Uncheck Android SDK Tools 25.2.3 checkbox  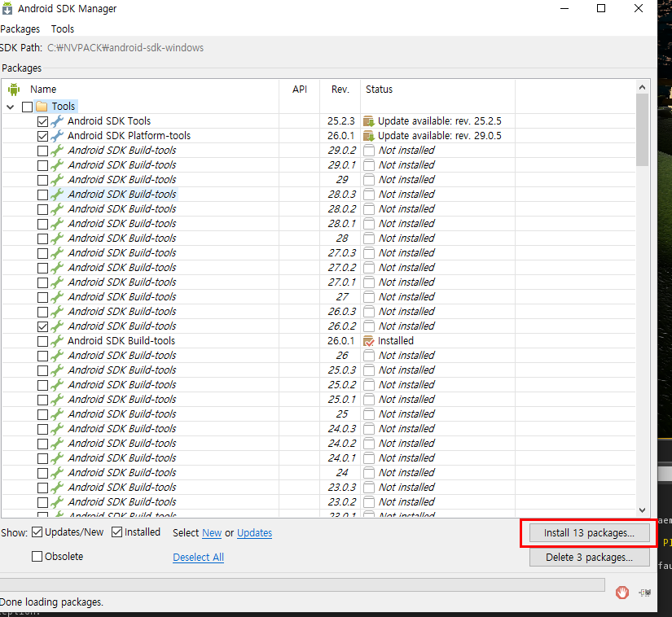(x=42, y=121)
